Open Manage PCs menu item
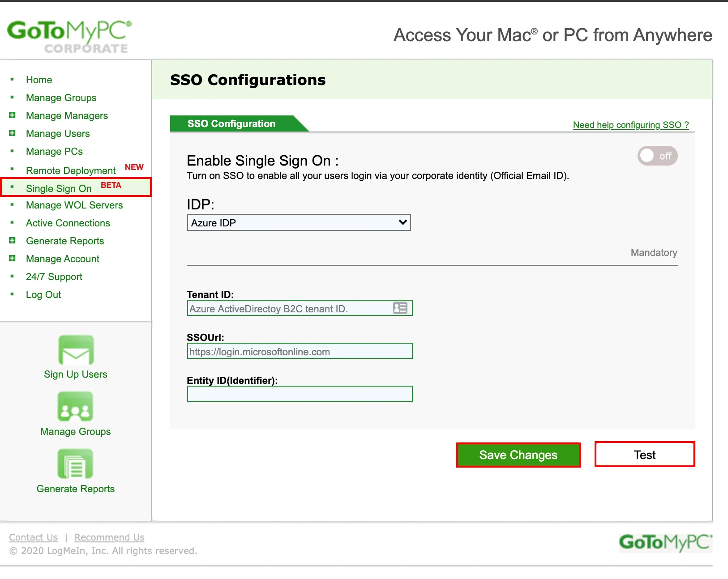Viewport: 728px width, 579px height. pos(54,151)
